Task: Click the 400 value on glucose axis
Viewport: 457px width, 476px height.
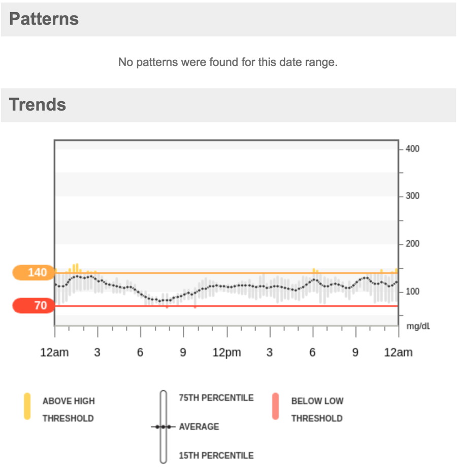Action: tap(412, 149)
